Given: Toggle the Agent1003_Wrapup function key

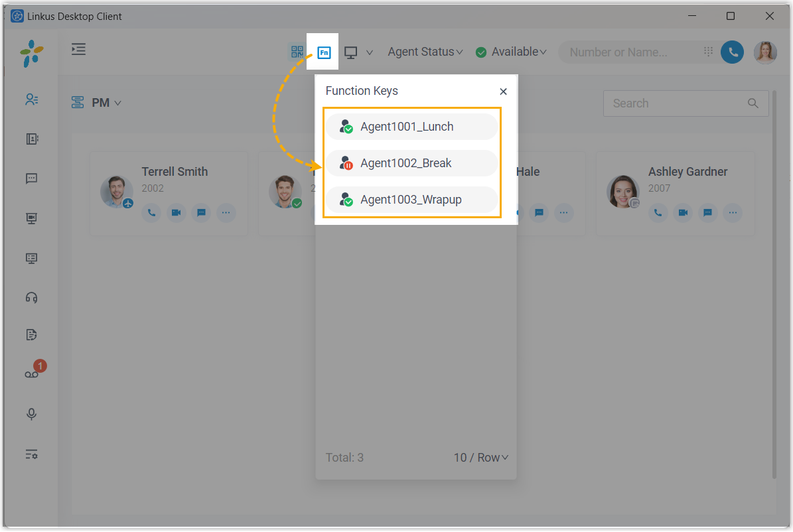Looking at the screenshot, I should (411, 200).
